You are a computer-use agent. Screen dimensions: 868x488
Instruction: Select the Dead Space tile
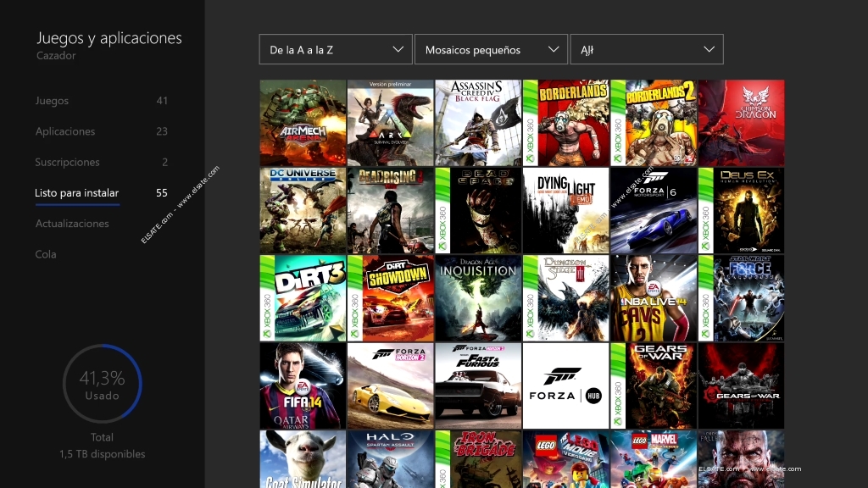[x=478, y=210]
